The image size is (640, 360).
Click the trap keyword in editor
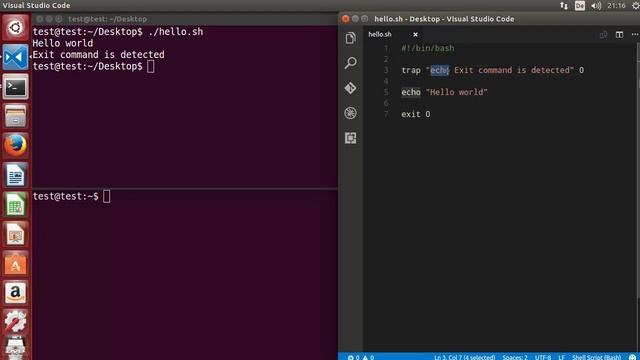point(411,70)
